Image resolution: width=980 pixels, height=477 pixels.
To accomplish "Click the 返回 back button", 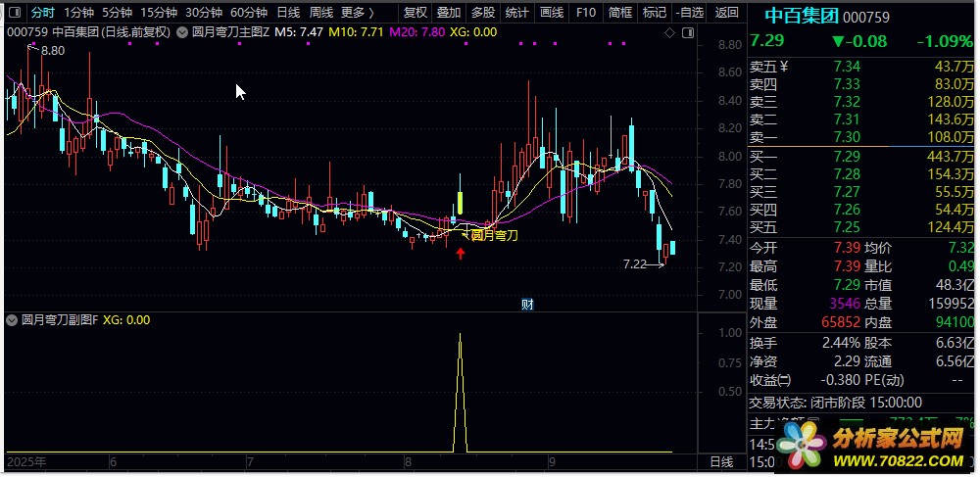I will (x=726, y=13).
